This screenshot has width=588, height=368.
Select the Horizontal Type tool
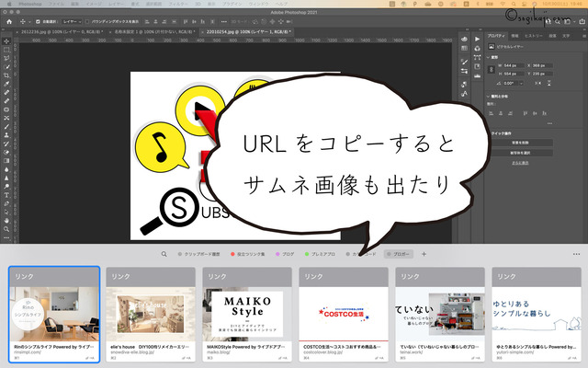(x=6, y=195)
